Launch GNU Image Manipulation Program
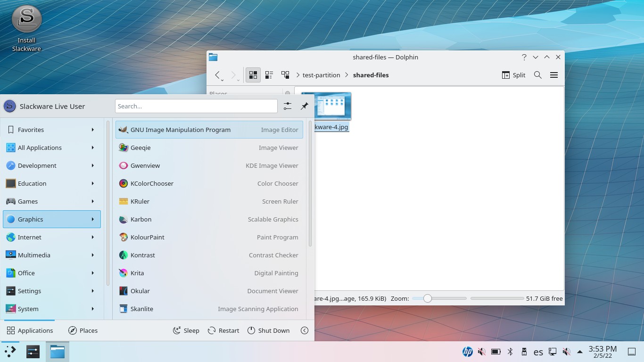 (209, 130)
